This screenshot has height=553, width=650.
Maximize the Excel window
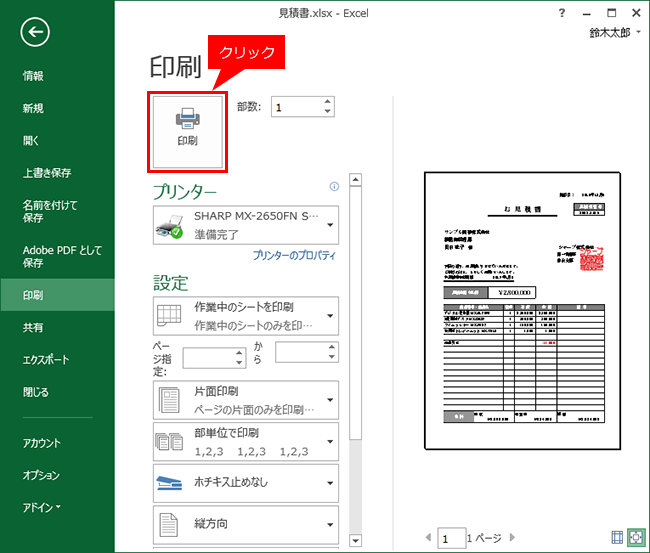[611, 13]
